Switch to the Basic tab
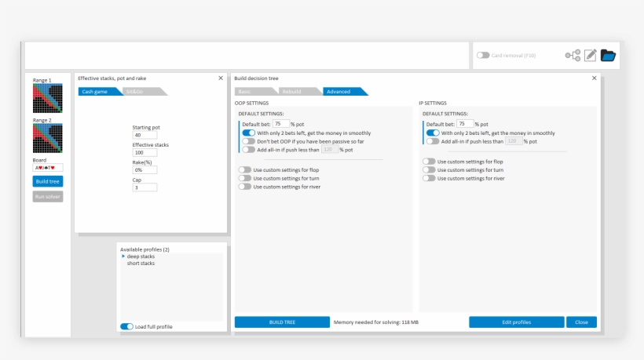This screenshot has height=360, width=644. [245, 92]
